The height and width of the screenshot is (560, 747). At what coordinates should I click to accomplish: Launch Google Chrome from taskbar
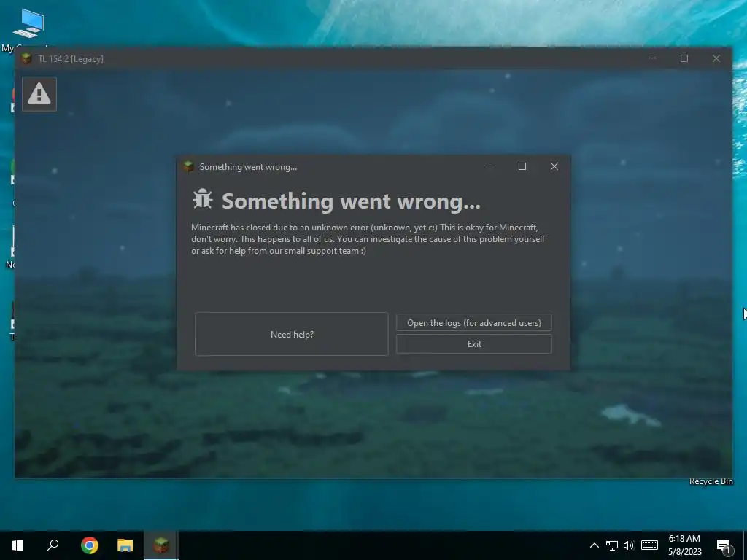[90, 545]
